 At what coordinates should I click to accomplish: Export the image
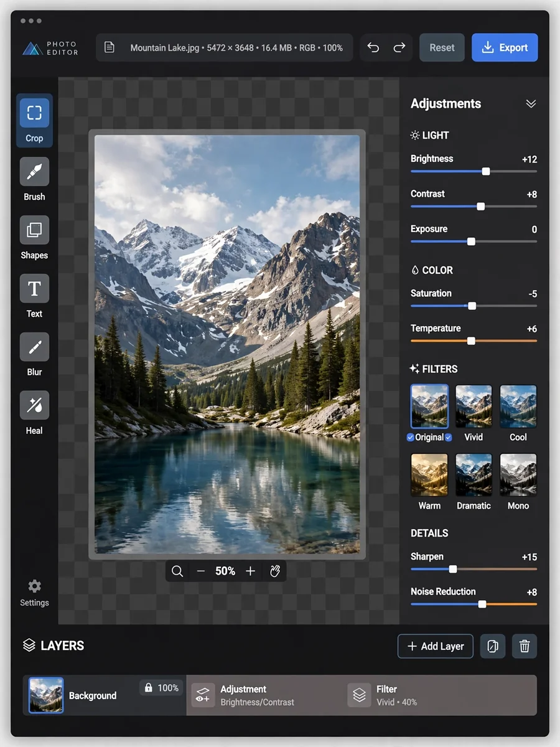[x=505, y=47]
